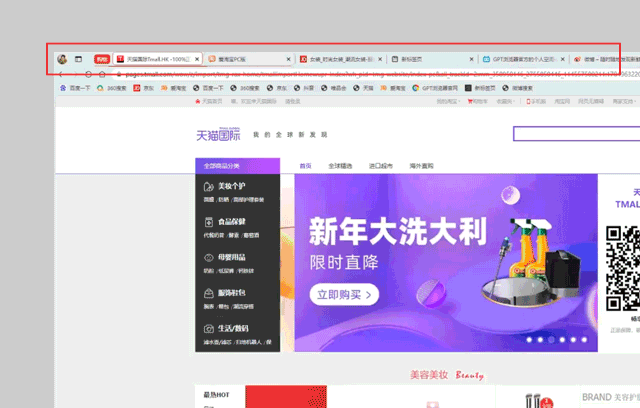
Task: Open the 360搜索 bookmark with green-yellow icon
Action: (x=111, y=88)
